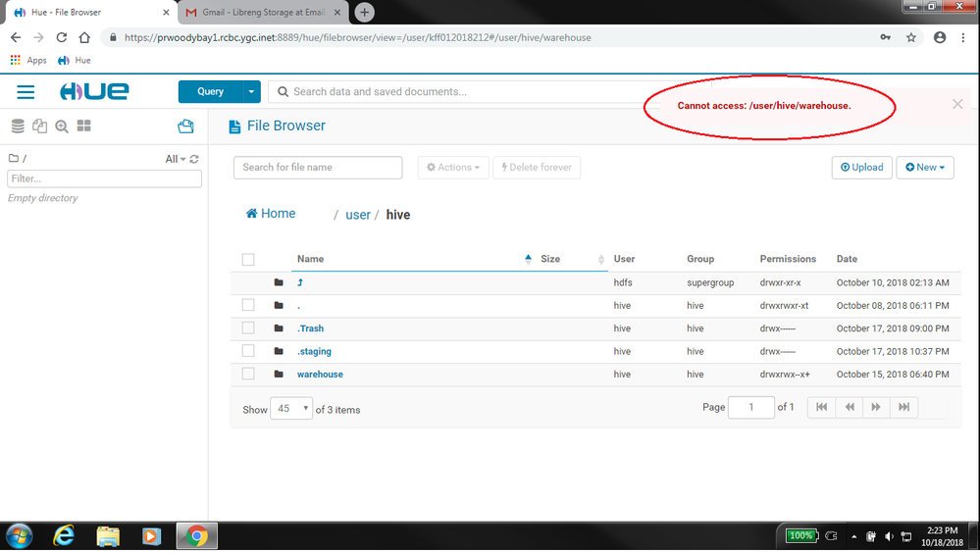980x553 pixels.
Task: Go to Home in the breadcrumb
Action: [x=271, y=214]
